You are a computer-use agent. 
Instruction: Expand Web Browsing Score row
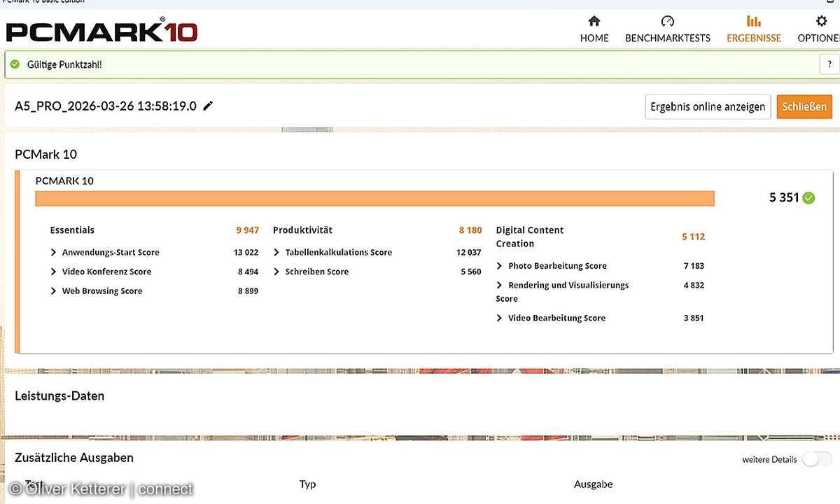(x=54, y=291)
